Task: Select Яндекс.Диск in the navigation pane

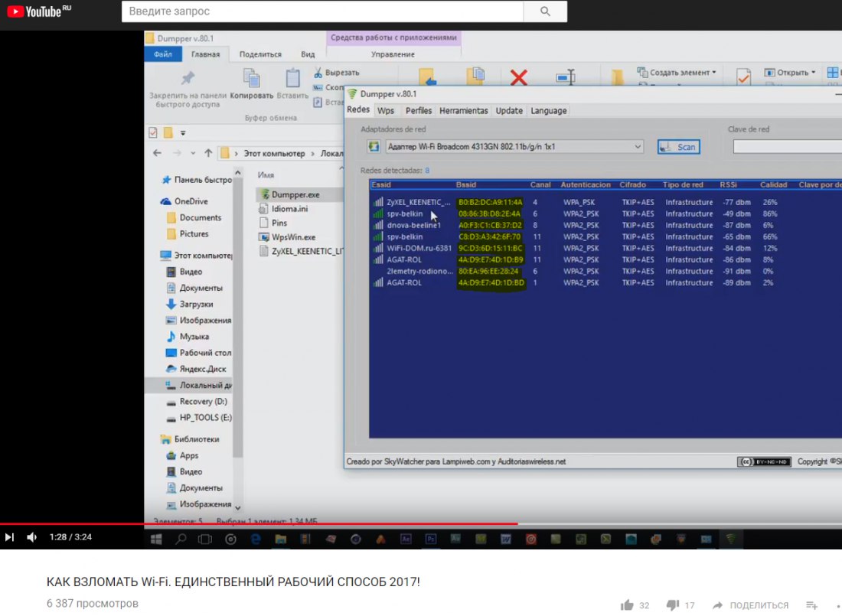Action: pos(196,369)
